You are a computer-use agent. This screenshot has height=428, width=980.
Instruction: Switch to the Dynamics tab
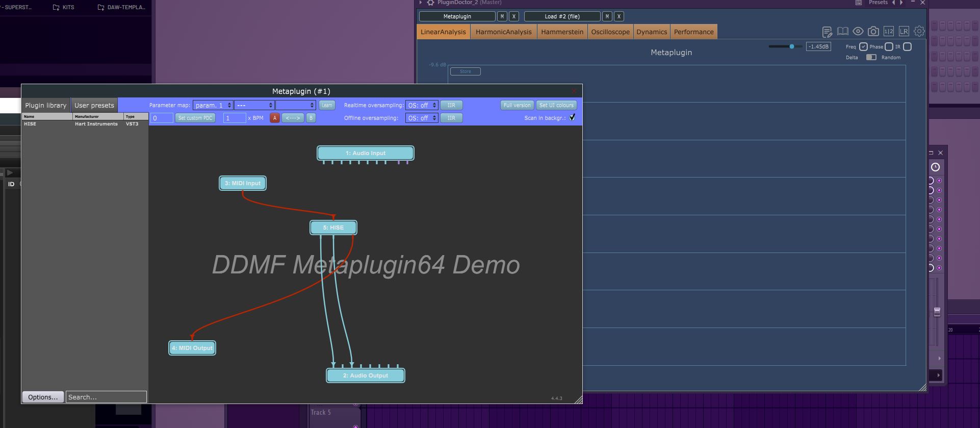651,32
